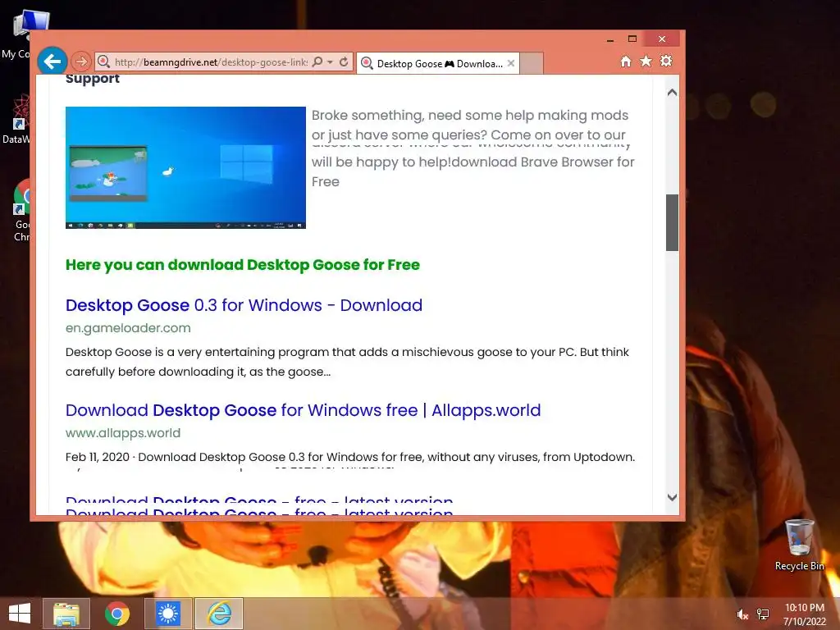Go to browser home page icon
This screenshot has width=840, height=630.
pyautogui.click(x=626, y=61)
